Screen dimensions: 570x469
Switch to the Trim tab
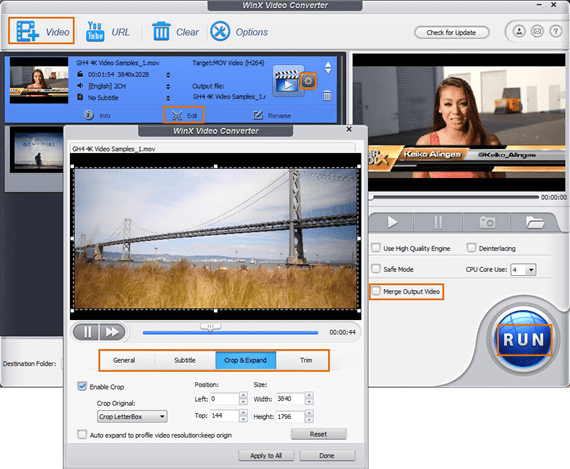306,360
